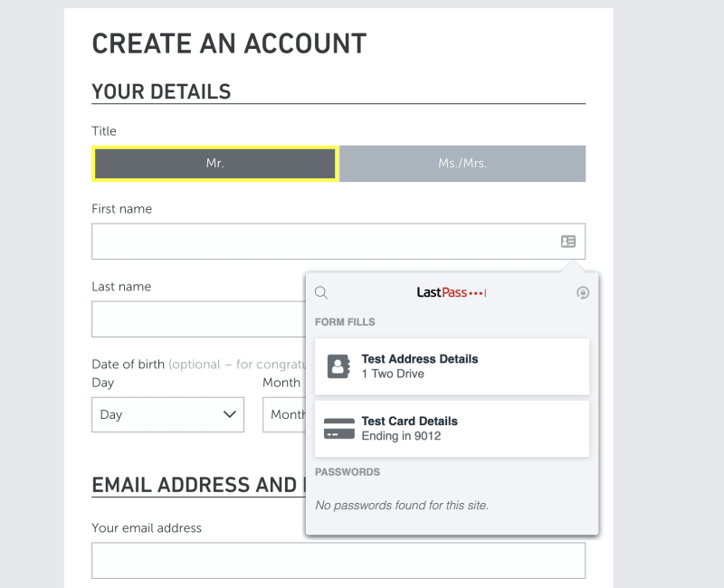Select the Mr. title option

[215, 164]
